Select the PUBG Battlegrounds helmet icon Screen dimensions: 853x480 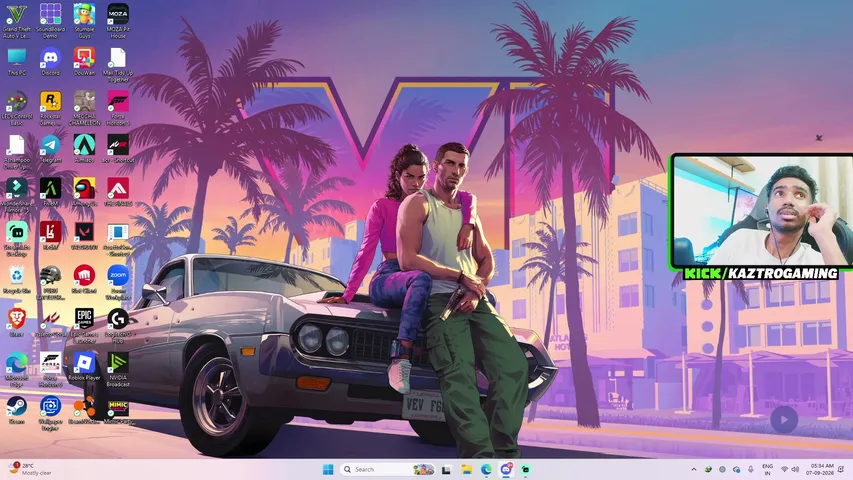click(x=50, y=282)
